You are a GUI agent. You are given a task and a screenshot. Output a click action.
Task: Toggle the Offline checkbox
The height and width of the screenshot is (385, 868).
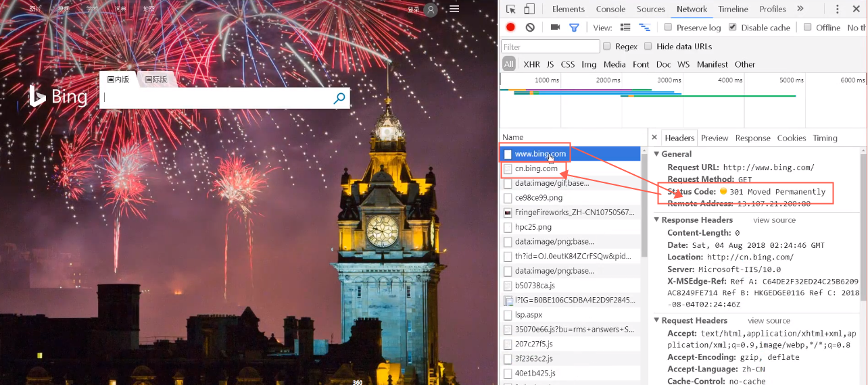tap(807, 27)
